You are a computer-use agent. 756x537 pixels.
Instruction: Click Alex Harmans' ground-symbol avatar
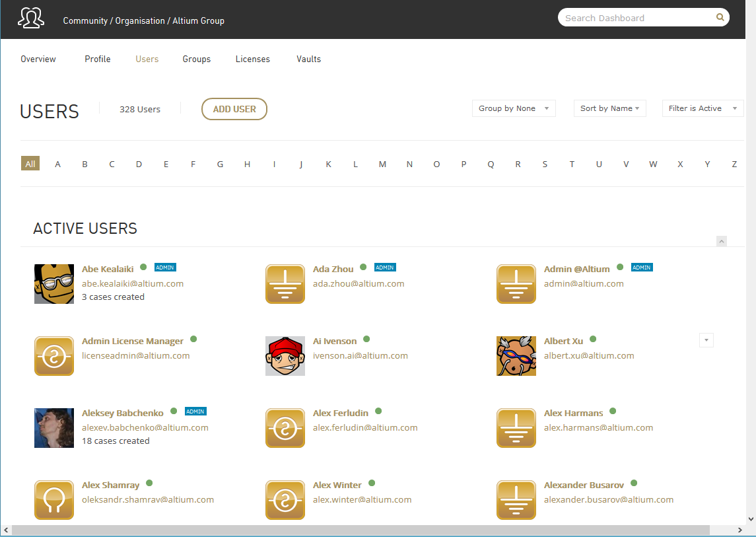tap(516, 428)
